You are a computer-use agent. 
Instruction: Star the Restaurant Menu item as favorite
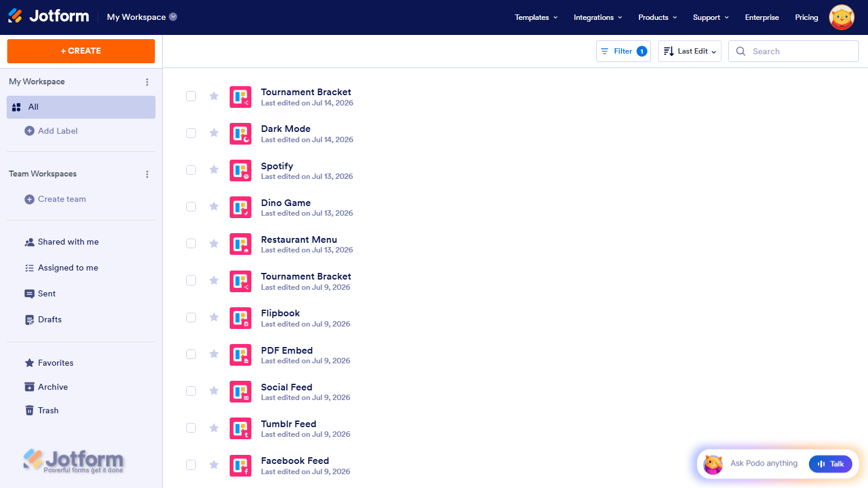pyautogui.click(x=214, y=243)
